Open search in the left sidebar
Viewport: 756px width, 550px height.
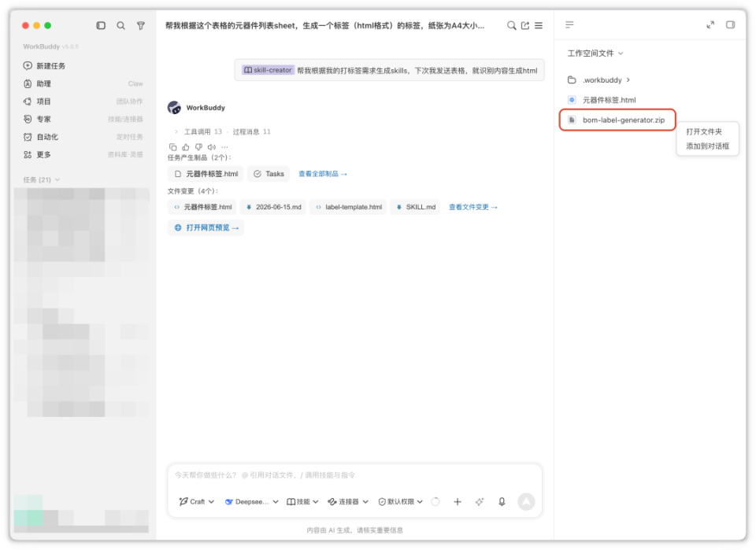[120, 25]
